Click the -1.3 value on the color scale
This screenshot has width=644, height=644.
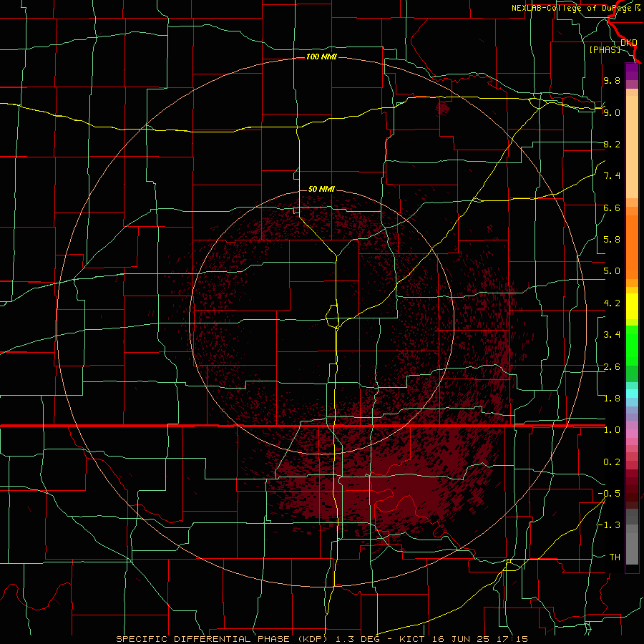point(609,525)
